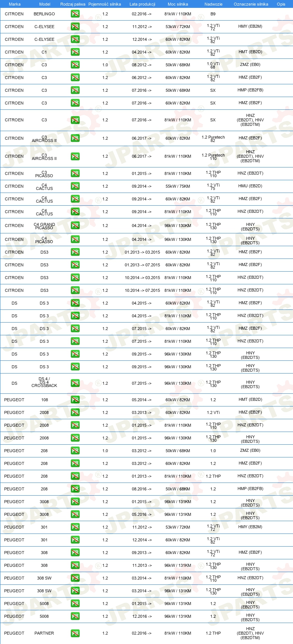Select the 12.2016 -> production date cell
This screenshot has width=293, height=644.
[x=142, y=616]
